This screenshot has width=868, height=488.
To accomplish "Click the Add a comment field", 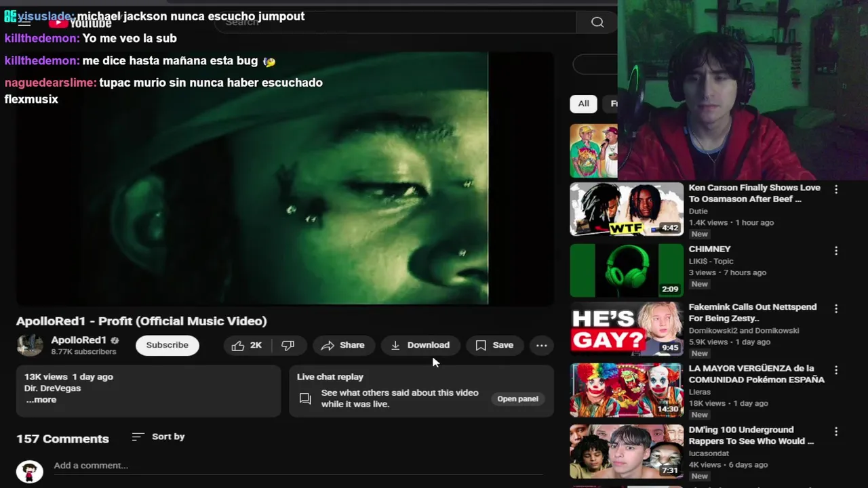I will click(x=298, y=466).
